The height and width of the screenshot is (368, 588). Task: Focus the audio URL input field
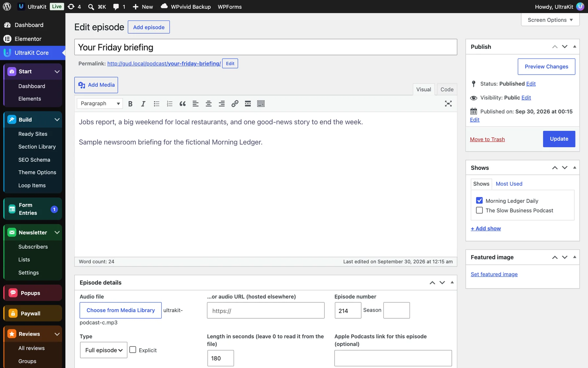point(266,310)
